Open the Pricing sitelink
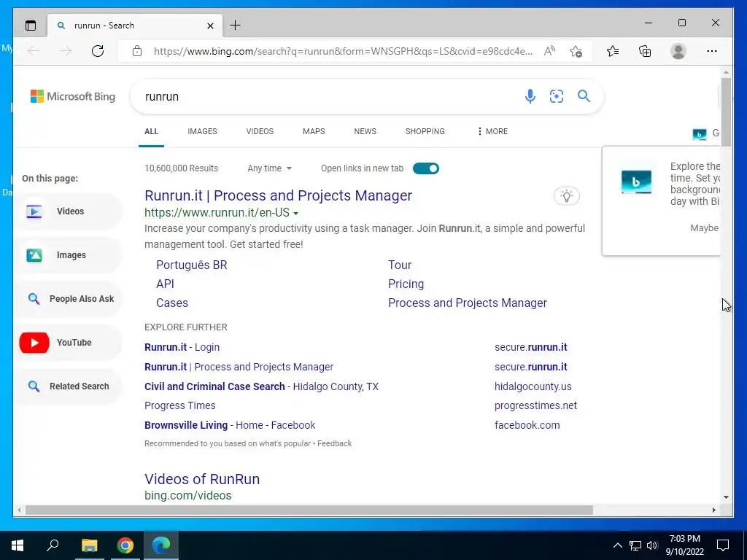The height and width of the screenshot is (560, 747). pos(406,284)
